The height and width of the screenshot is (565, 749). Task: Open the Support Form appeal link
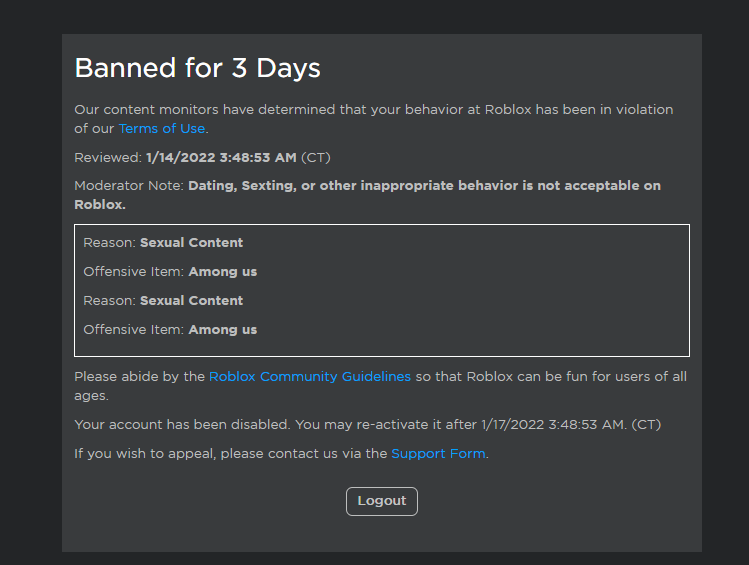tap(438, 454)
